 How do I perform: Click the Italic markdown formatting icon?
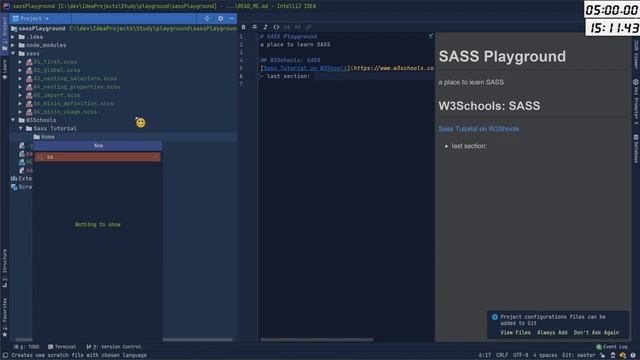(x=265, y=27)
